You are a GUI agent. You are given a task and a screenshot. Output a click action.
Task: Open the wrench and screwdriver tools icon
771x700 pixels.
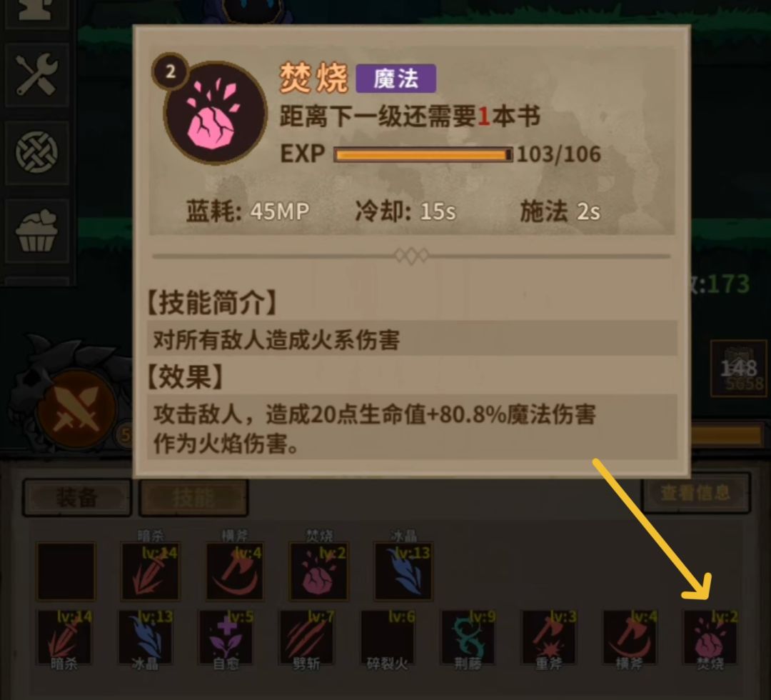click(x=36, y=75)
